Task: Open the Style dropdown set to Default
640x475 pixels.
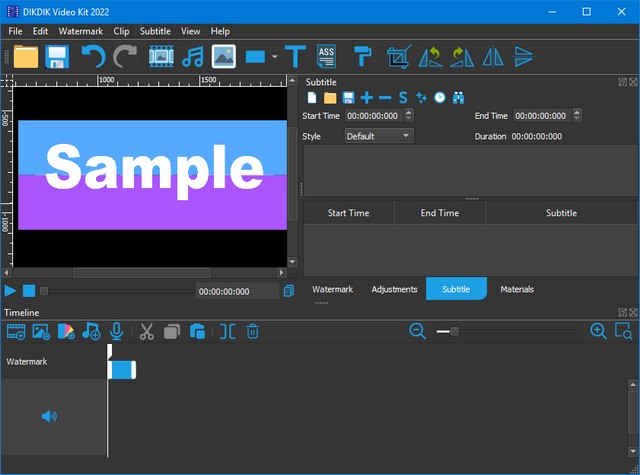Action: (x=378, y=136)
